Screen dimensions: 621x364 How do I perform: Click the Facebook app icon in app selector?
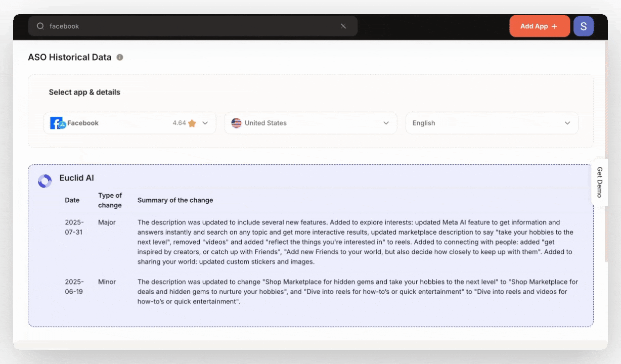tap(57, 123)
